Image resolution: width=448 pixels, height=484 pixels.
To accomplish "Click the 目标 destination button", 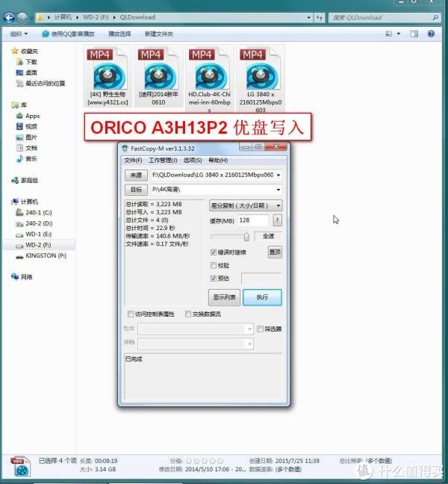I will click(x=136, y=190).
